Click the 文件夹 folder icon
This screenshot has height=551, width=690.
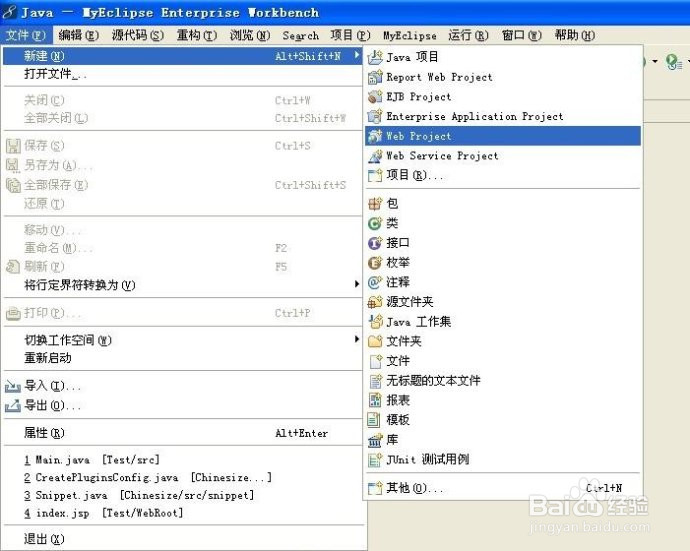pyautogui.click(x=375, y=341)
